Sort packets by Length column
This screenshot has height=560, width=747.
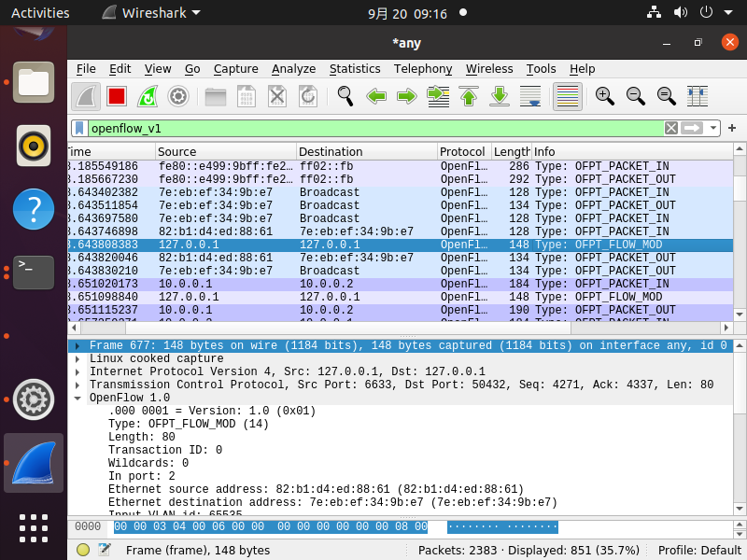(x=512, y=151)
